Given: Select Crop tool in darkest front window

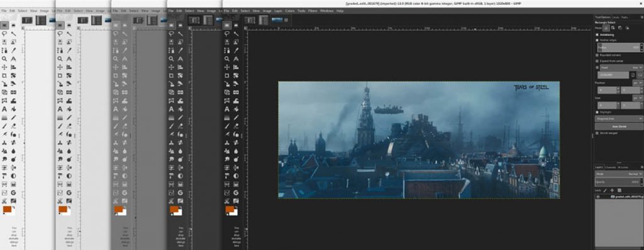Looking at the screenshot, I should [x=226, y=76].
